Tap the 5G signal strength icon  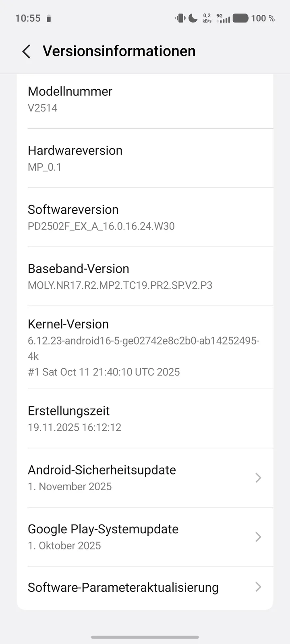click(x=224, y=18)
